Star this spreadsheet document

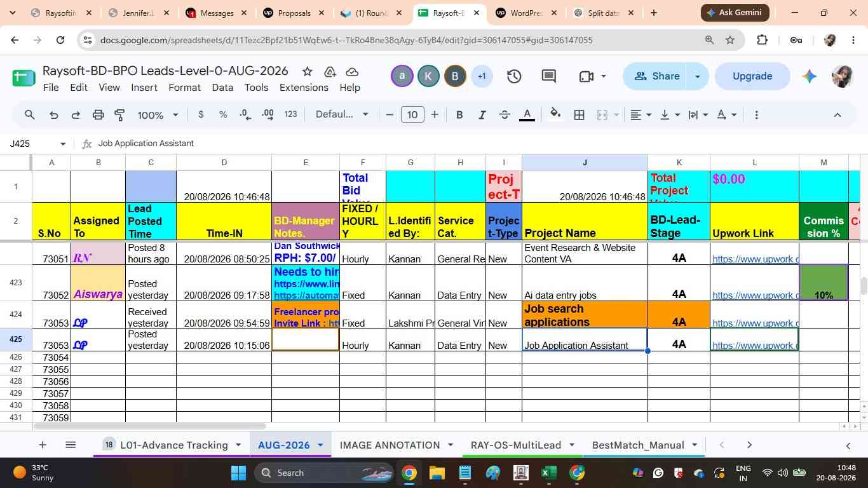tap(307, 71)
